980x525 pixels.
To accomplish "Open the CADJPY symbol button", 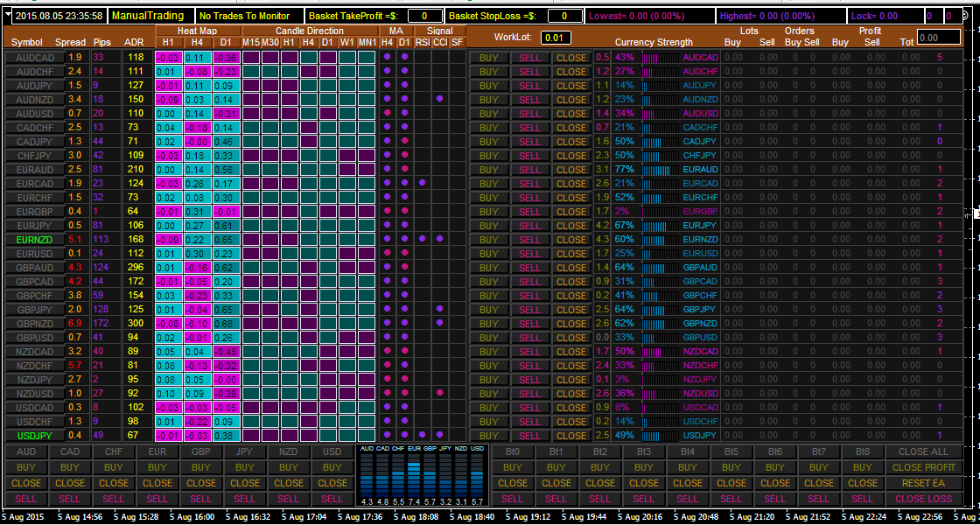I will (34, 141).
